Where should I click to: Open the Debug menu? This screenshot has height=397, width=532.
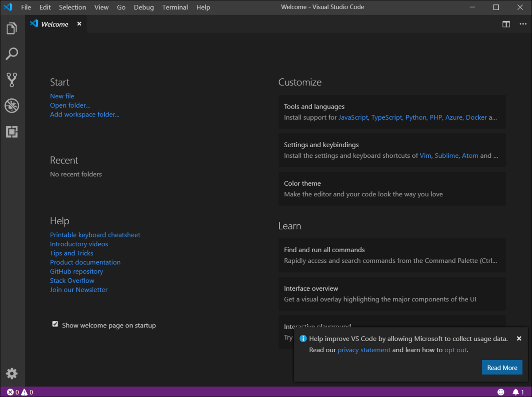144,8
